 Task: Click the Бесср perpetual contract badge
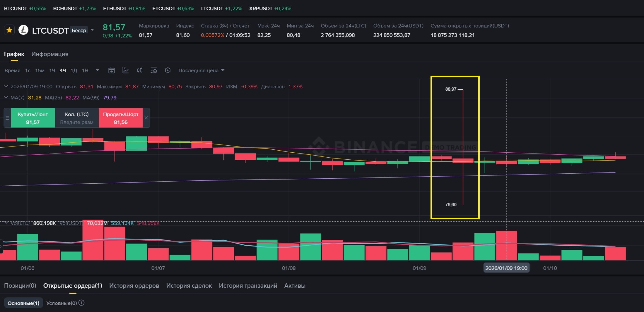(79, 30)
